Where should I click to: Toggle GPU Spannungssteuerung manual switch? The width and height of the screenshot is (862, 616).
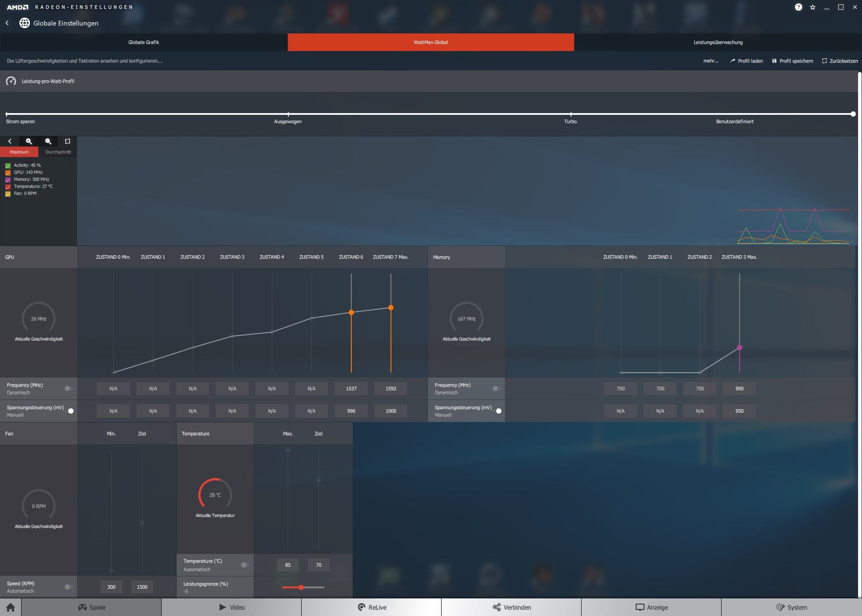(69, 411)
